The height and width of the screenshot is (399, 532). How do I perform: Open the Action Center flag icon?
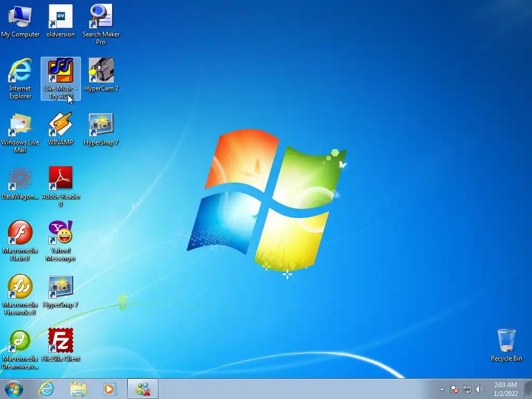(x=455, y=389)
